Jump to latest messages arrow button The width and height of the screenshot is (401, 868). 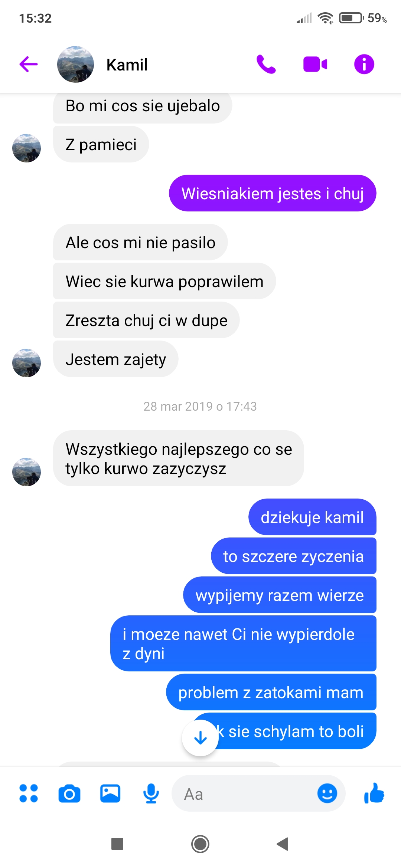tap(200, 738)
